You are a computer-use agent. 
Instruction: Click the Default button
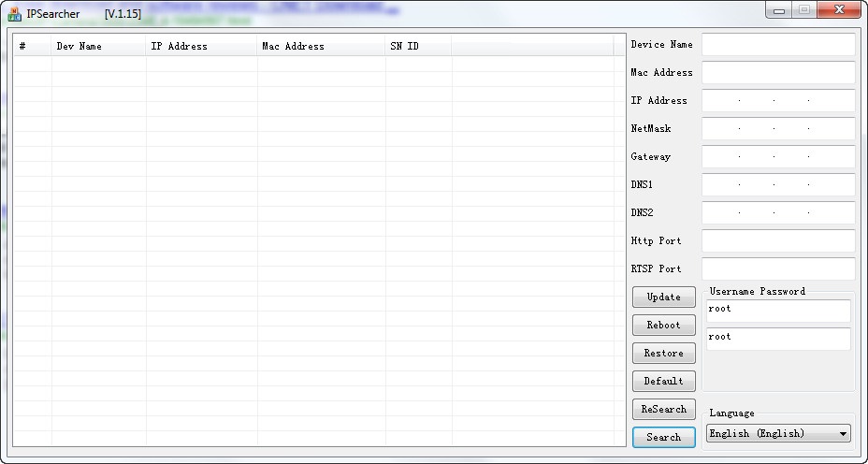click(x=664, y=381)
